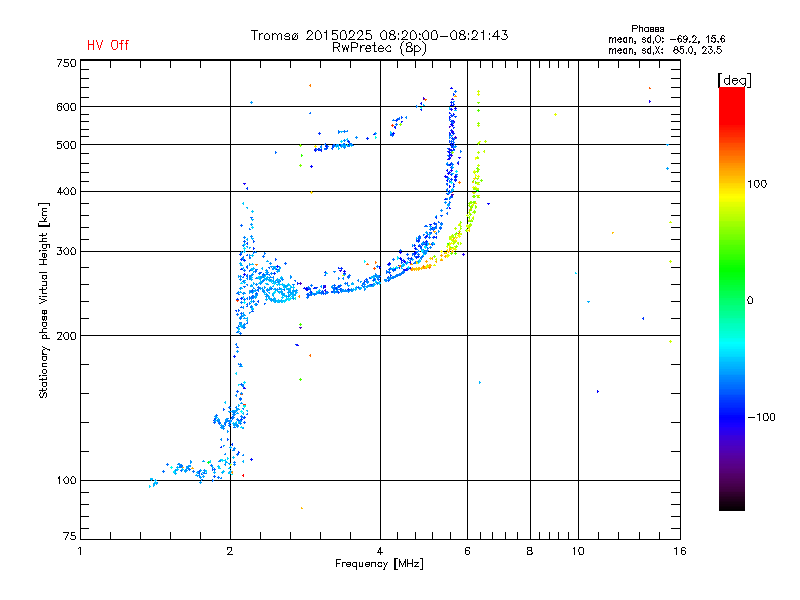Viewport: 800px width, 600px height.
Task: Click y-axis tick label '300'
Action: [x=66, y=252]
